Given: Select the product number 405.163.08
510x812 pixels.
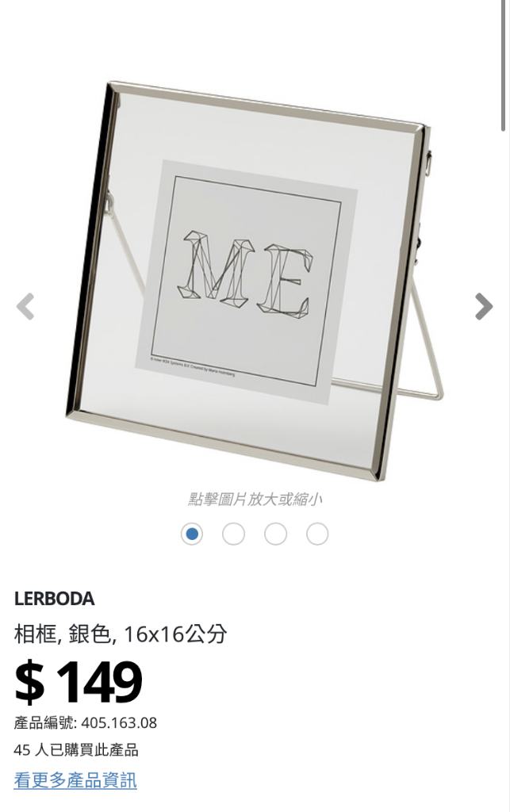Looking at the screenshot, I should (x=119, y=722).
